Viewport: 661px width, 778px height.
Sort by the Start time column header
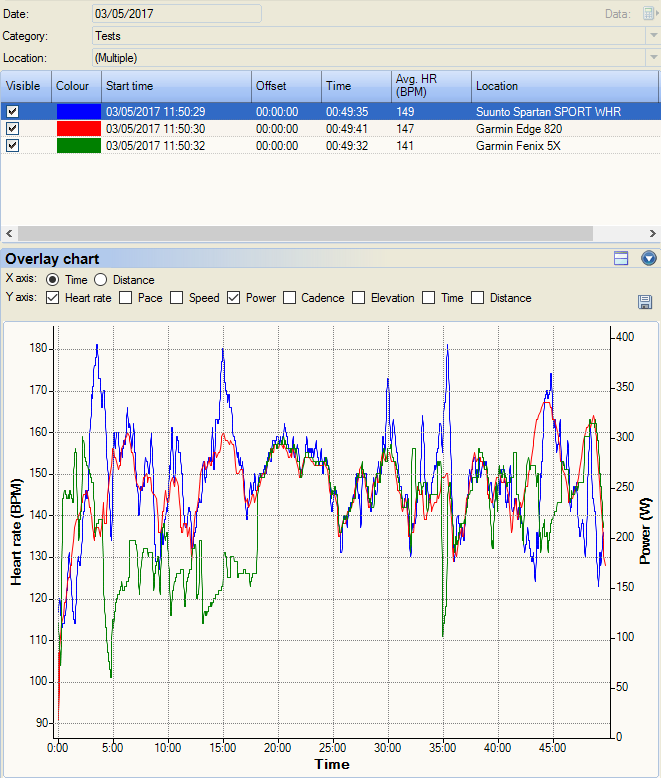tap(175, 86)
